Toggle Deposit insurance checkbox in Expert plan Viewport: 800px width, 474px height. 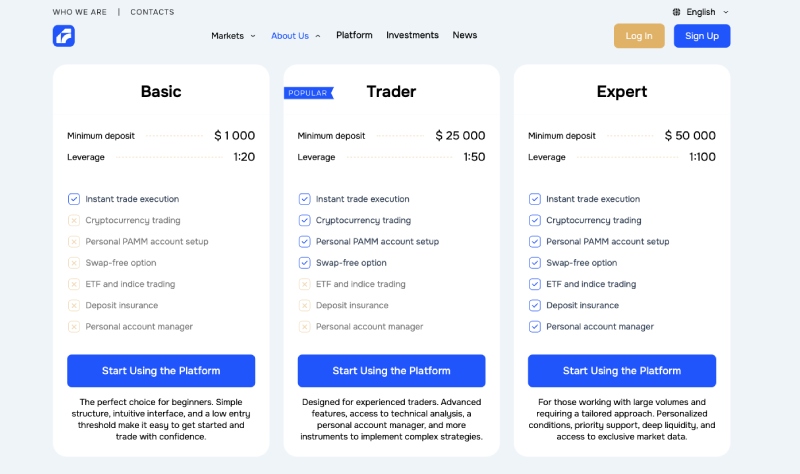pos(535,305)
